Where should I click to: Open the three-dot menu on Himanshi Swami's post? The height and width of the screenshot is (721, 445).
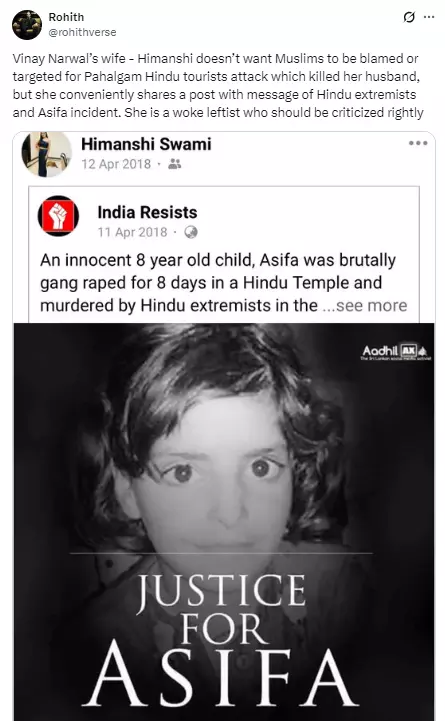point(418,143)
